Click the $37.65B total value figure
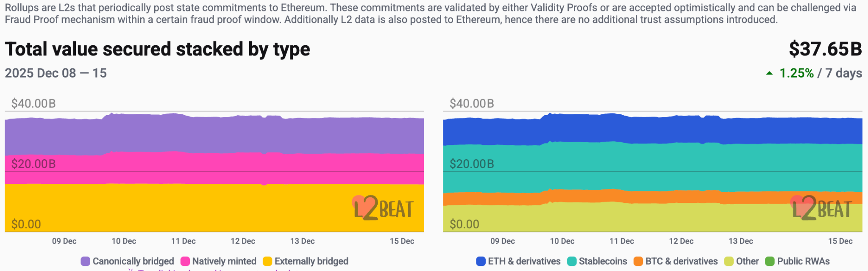868x271 pixels. click(825, 49)
